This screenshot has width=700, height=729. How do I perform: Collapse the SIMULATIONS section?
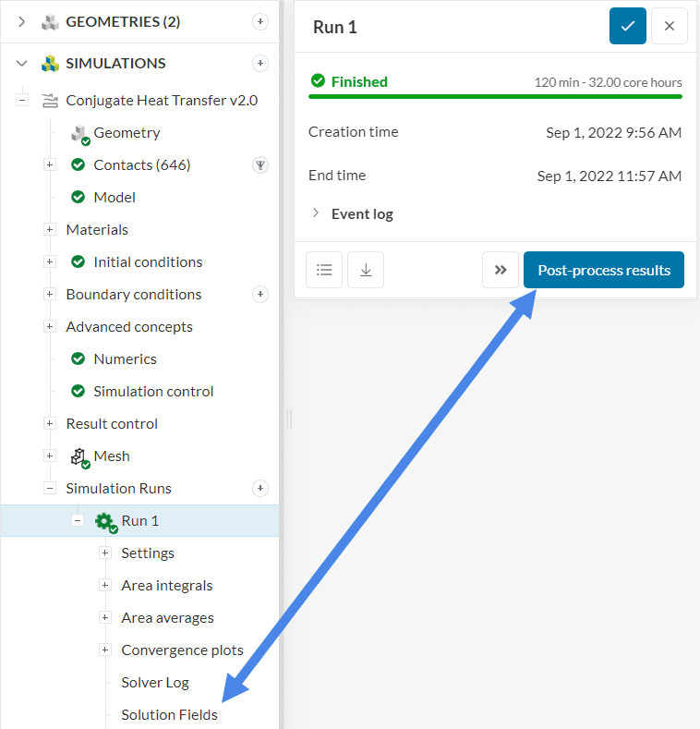click(22, 63)
